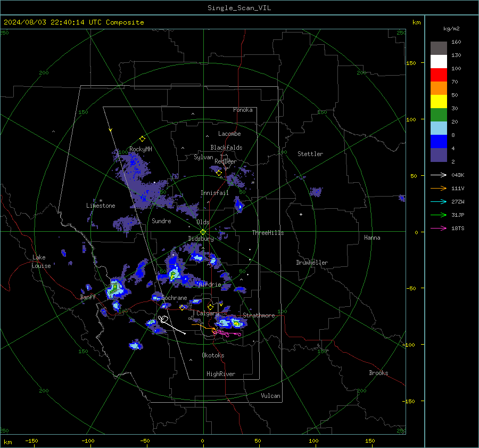Click the Calgary city label
The width and height of the screenshot is (479, 448).
pos(208,313)
